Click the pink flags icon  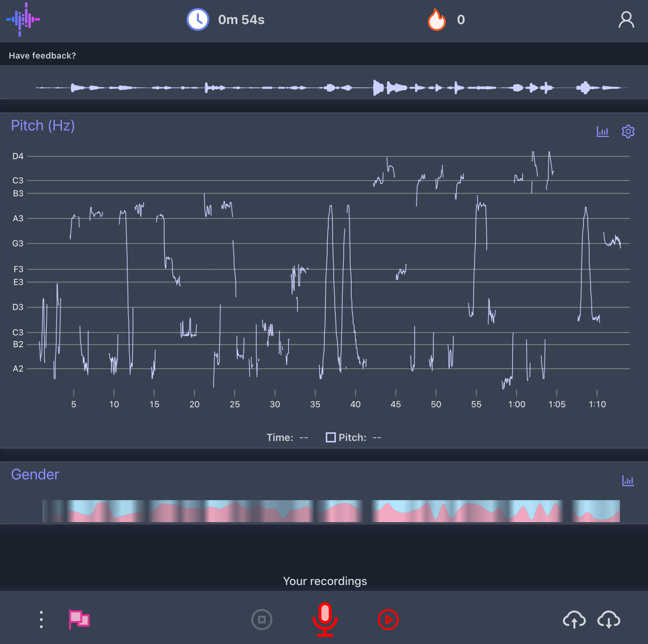tap(79, 619)
